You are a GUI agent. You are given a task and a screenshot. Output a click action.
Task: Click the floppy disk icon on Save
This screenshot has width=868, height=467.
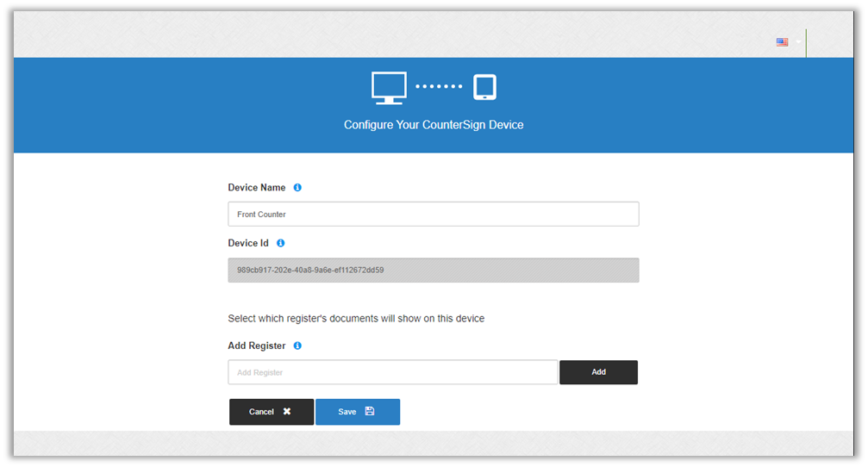(370, 412)
